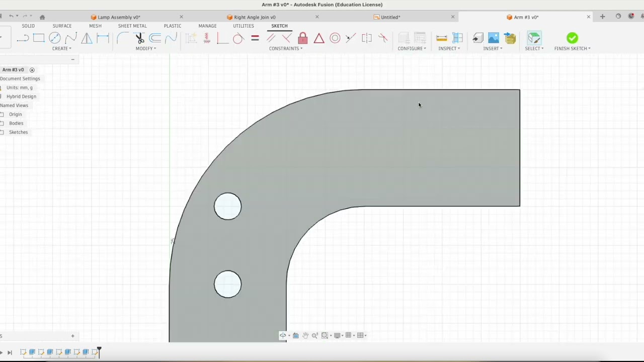This screenshot has width=644, height=362.
Task: Apply the Parallel constraint
Action: pos(271,38)
